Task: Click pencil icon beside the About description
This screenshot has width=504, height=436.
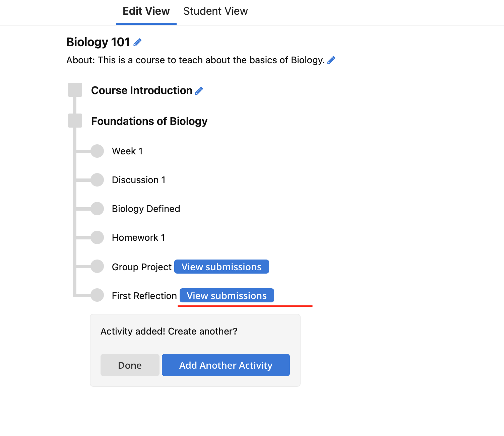Action: point(331,60)
